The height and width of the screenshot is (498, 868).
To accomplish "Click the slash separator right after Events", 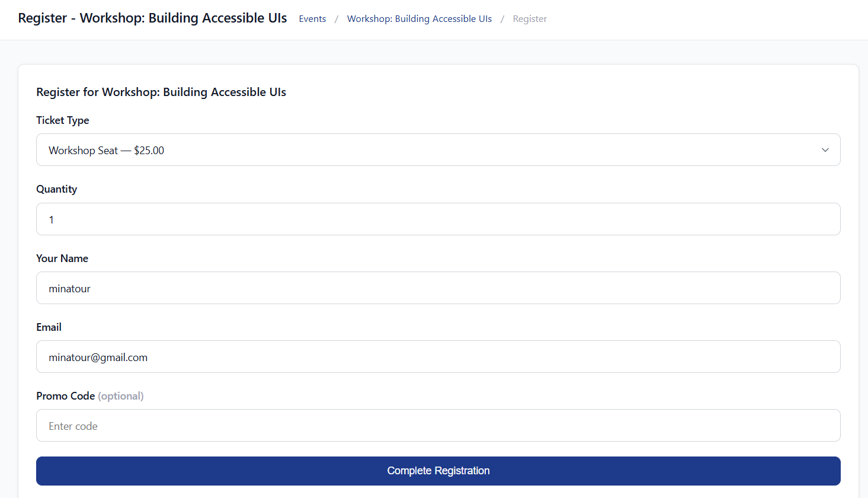I will (337, 19).
